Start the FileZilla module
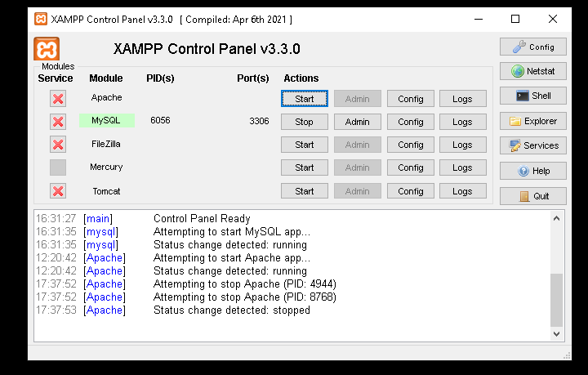588x375 pixels. click(304, 145)
